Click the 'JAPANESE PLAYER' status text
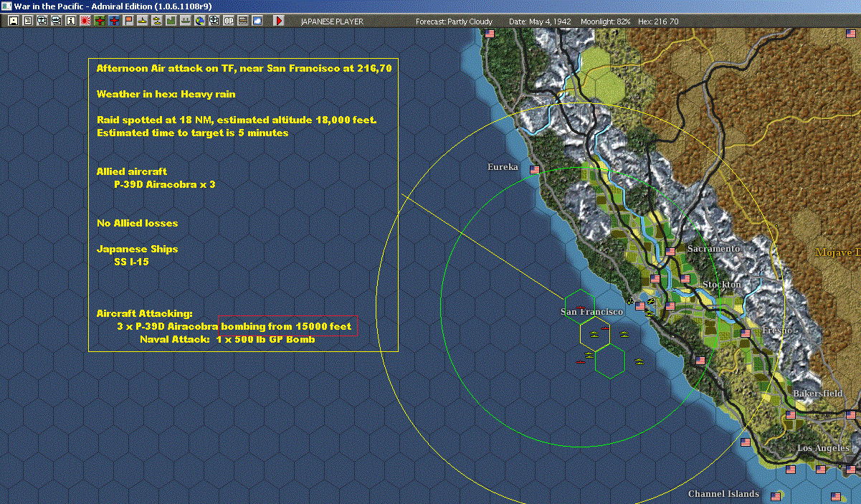 click(332, 22)
